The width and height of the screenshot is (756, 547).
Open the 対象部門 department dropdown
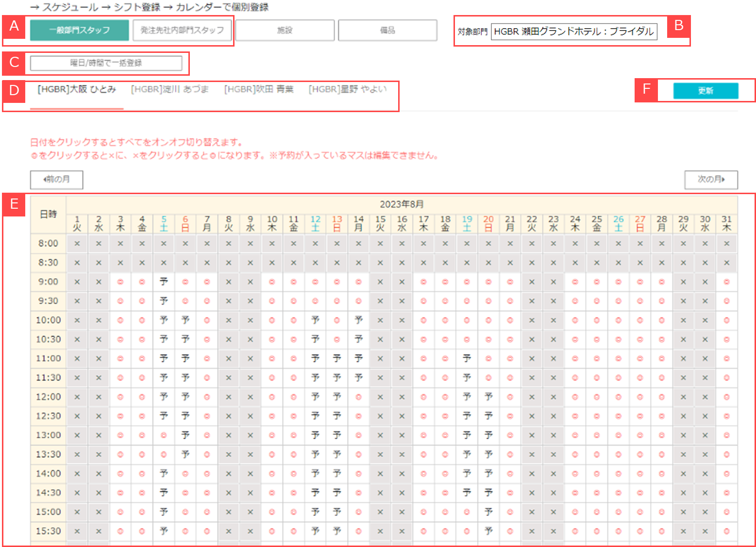coord(573,32)
